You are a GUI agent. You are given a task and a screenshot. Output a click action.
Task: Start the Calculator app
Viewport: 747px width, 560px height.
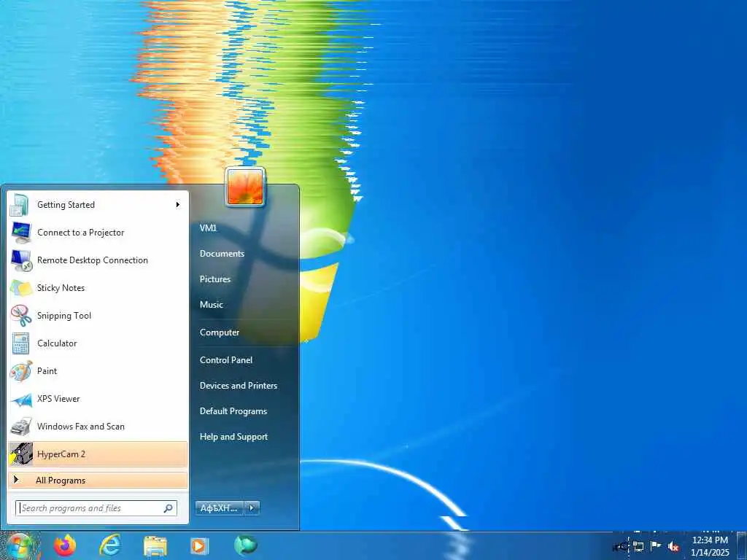[98, 343]
